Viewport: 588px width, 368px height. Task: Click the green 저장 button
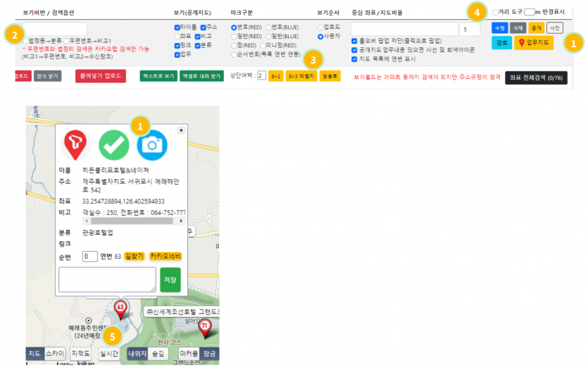(170, 280)
